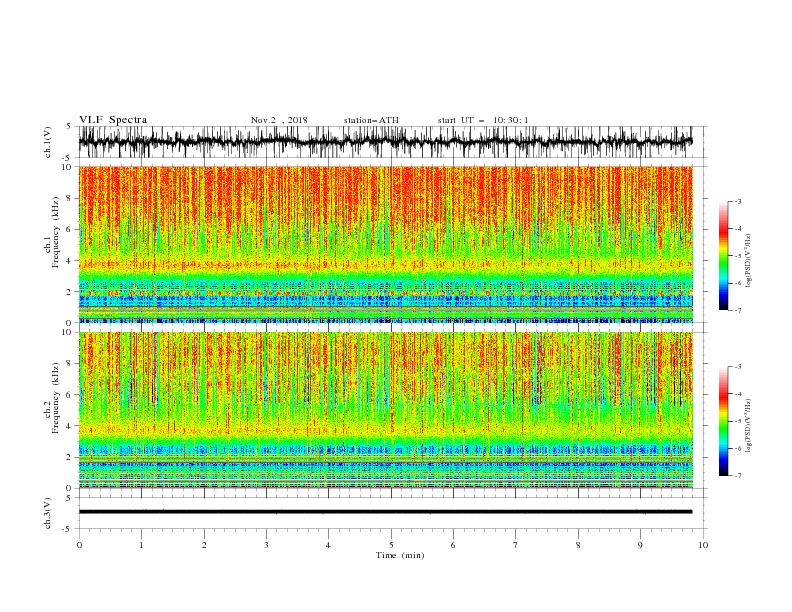Click the log(PSD) label beside ch.2 colorbar
The image size is (792, 612).
click(x=749, y=426)
